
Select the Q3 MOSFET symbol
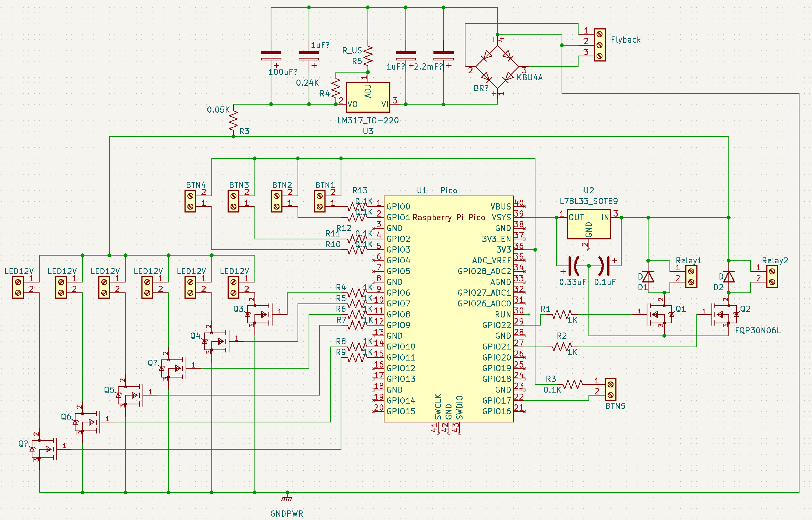pyautogui.click(x=260, y=315)
